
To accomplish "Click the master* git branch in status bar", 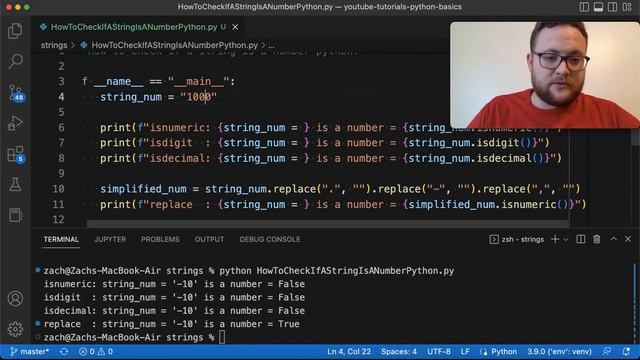I will pos(29,351).
